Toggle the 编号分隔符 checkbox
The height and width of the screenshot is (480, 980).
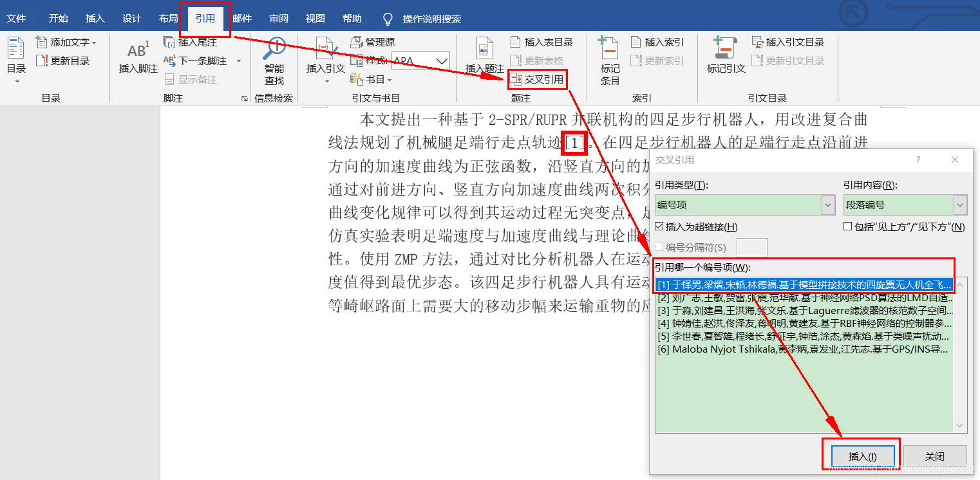659,247
